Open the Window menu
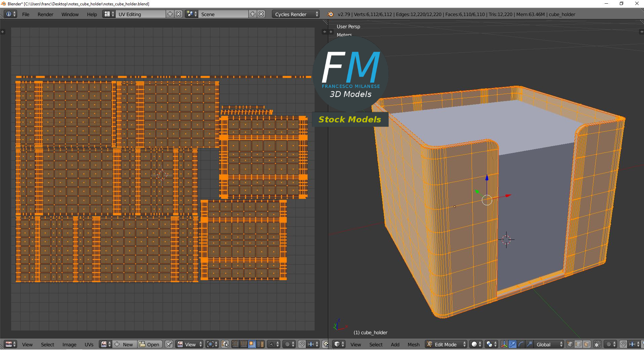Screen dimensions: 644x350 70,14
